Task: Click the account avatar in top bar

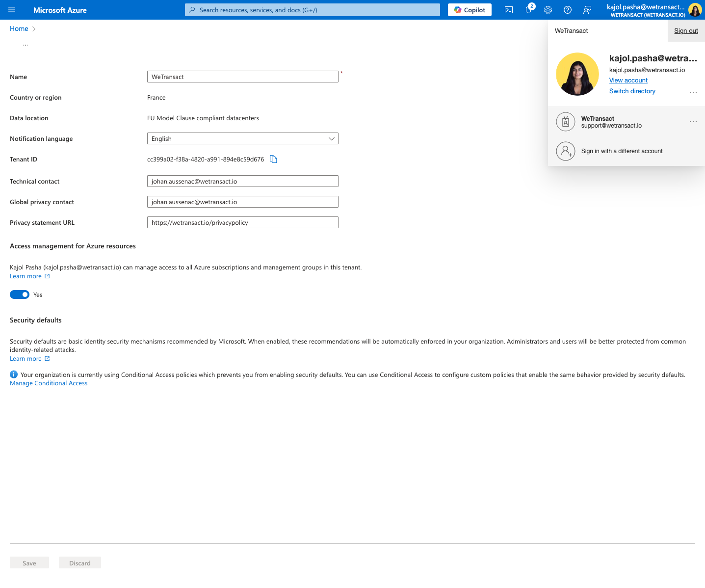Action: [x=695, y=10]
